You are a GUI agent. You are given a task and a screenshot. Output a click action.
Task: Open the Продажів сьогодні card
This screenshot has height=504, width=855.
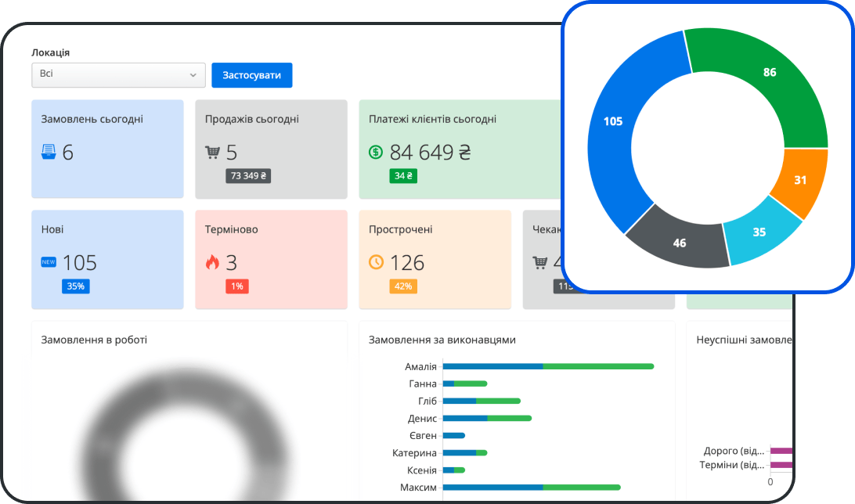[x=271, y=149]
